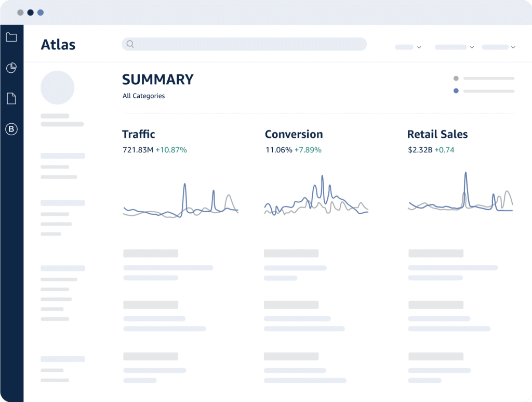Expand the middle header dropdown chevron

pyautogui.click(x=472, y=47)
